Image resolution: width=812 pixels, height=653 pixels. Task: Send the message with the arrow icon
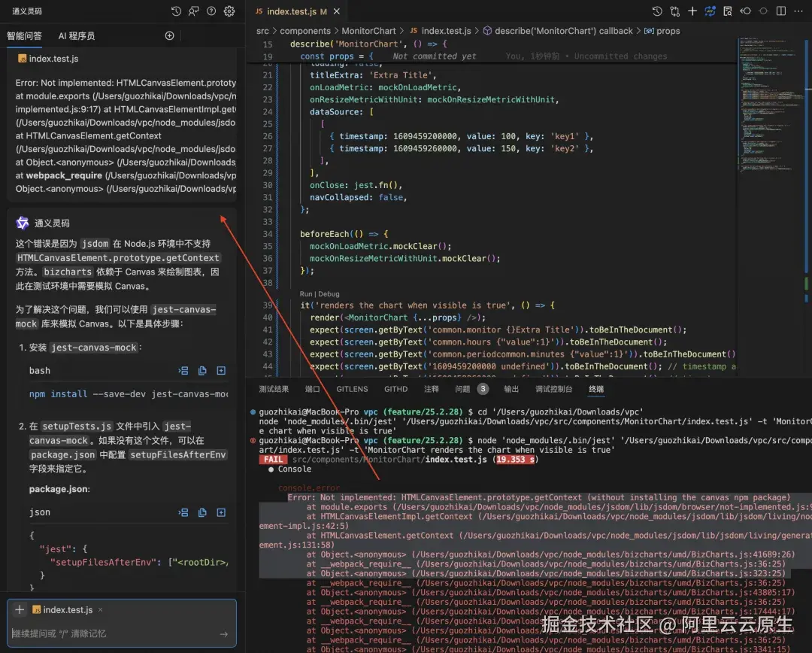[224, 634]
